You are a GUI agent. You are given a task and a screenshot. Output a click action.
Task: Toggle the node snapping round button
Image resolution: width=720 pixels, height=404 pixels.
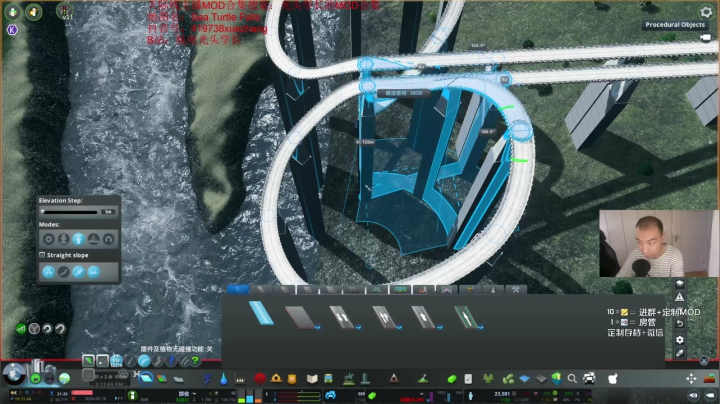(79, 272)
